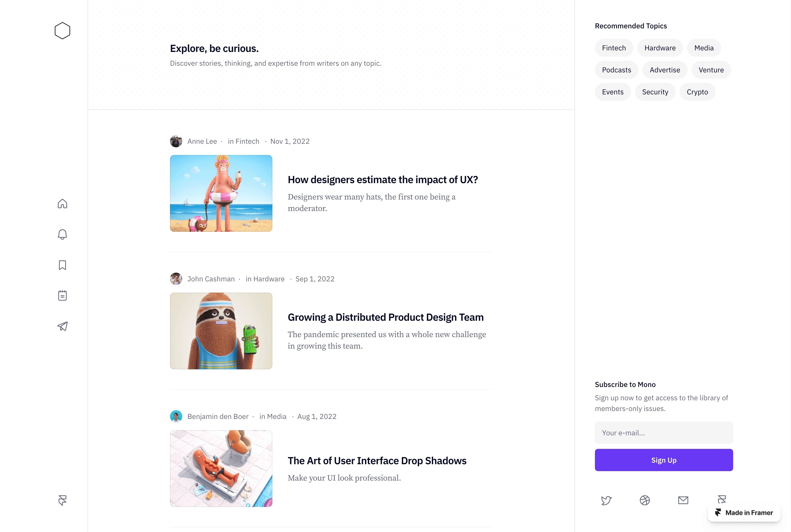The image size is (791, 532).
Task: Open article by Anne Lee in Fintech
Action: 383,179
